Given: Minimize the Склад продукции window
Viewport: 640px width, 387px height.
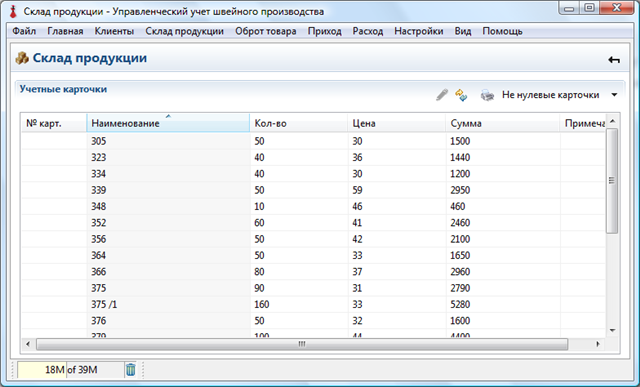Looking at the screenshot, I should (569, 8).
